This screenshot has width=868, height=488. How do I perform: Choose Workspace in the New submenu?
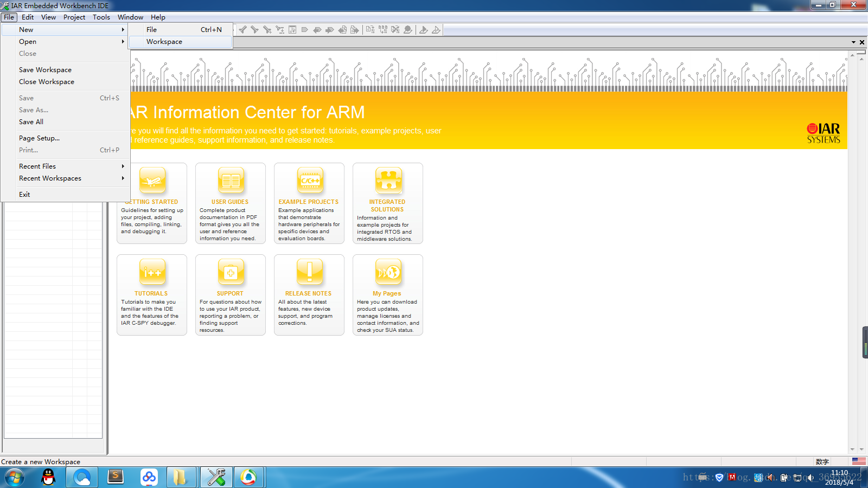pos(181,42)
